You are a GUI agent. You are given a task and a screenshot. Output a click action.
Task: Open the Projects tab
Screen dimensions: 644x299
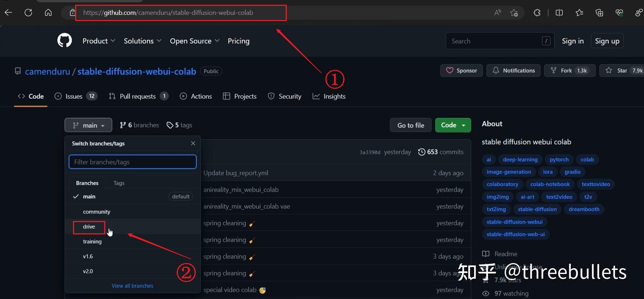(240, 96)
